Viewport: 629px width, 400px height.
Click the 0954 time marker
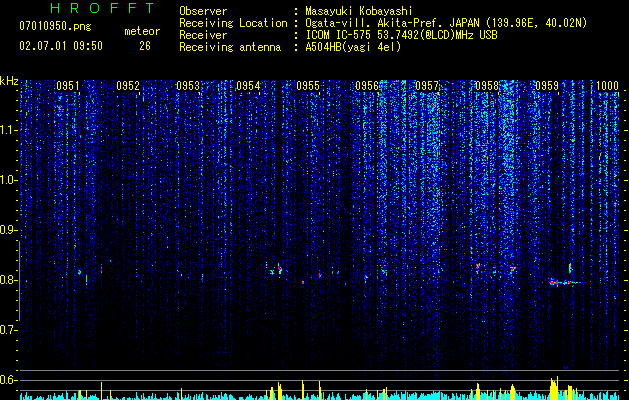pos(248,86)
